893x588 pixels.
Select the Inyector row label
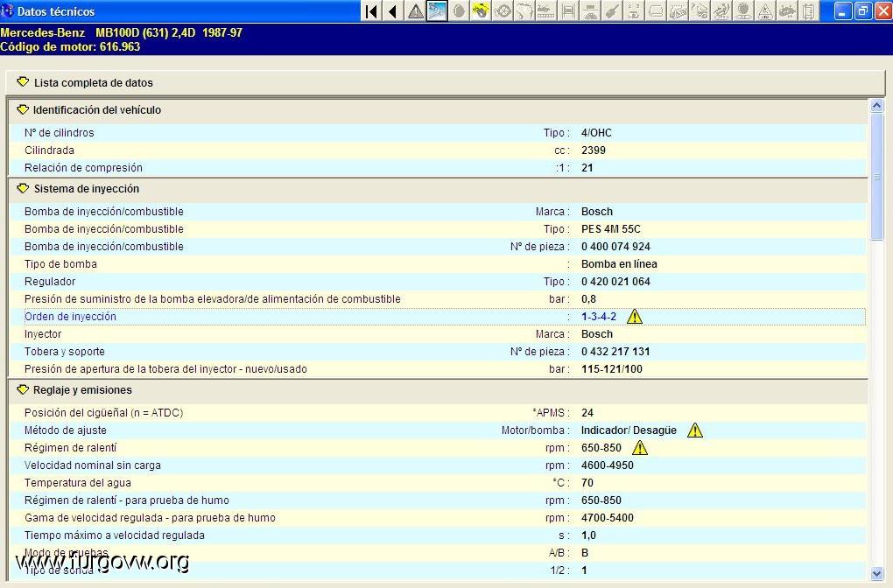(x=43, y=334)
